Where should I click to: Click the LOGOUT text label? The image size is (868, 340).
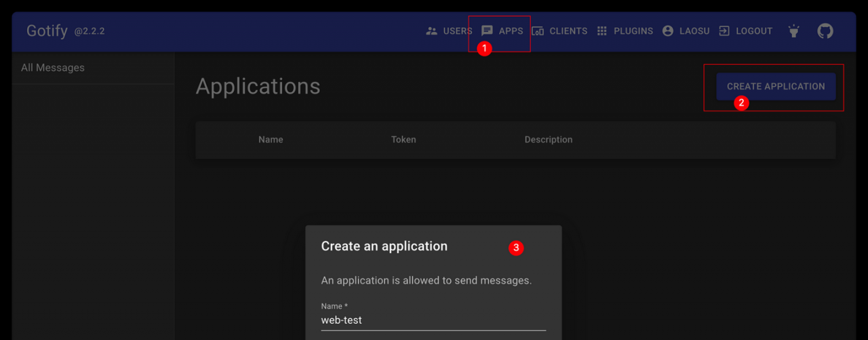click(x=754, y=31)
